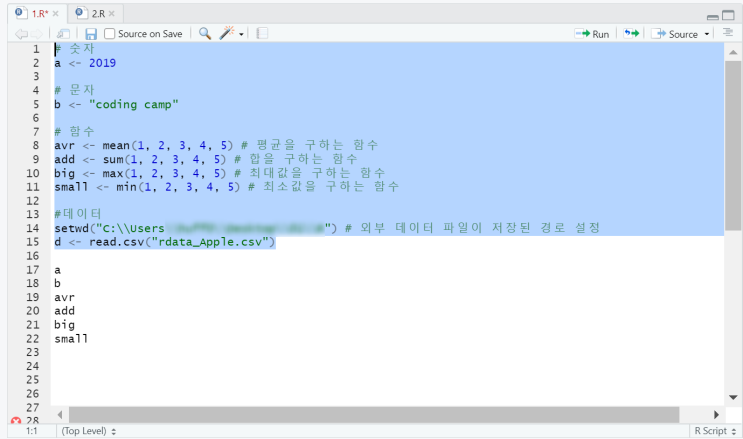Click line number 16 in the gutter
The height and width of the screenshot is (439, 743).
(x=33, y=256)
